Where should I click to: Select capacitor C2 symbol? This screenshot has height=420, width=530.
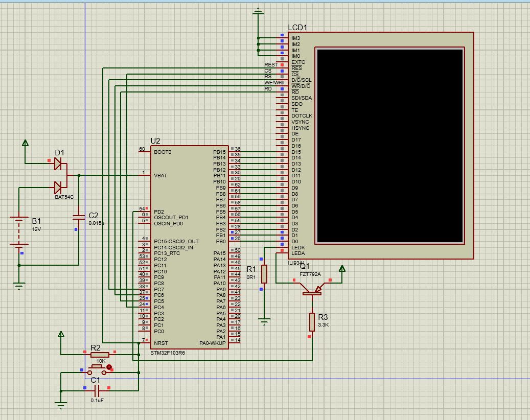click(x=78, y=217)
